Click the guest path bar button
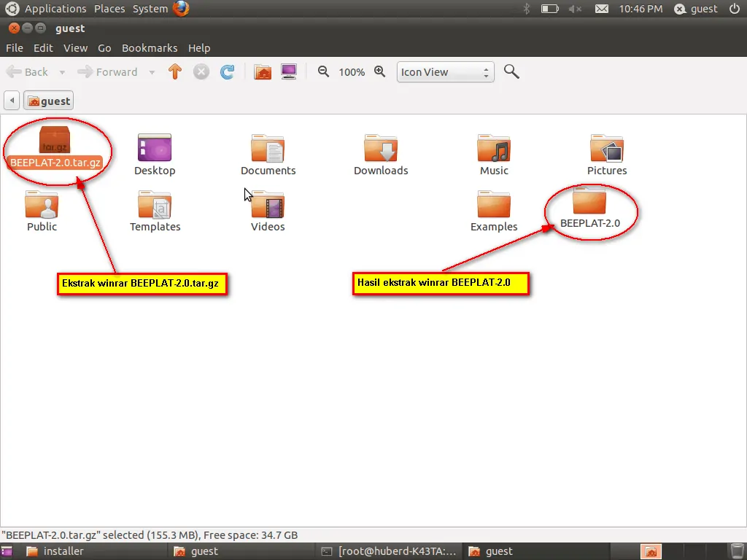Image resolution: width=747 pixels, height=560 pixels. pos(49,101)
